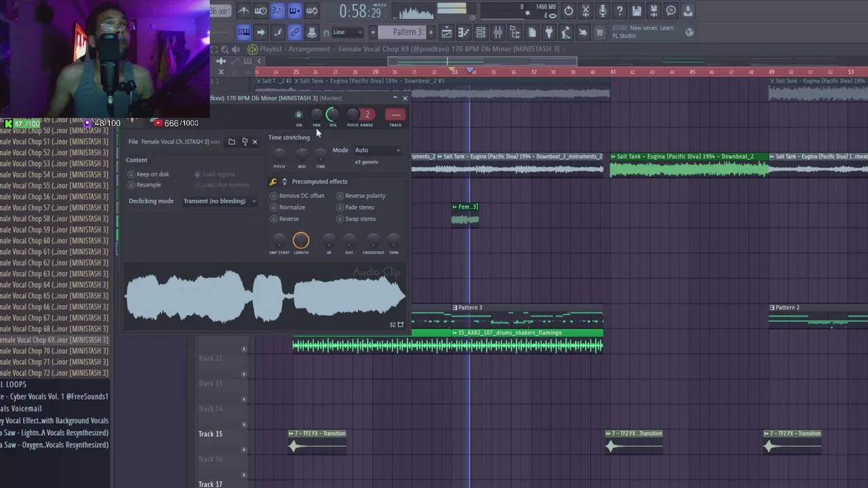The image size is (868, 488).
Task: Toggle the channel ON LED
Action: pos(298,115)
